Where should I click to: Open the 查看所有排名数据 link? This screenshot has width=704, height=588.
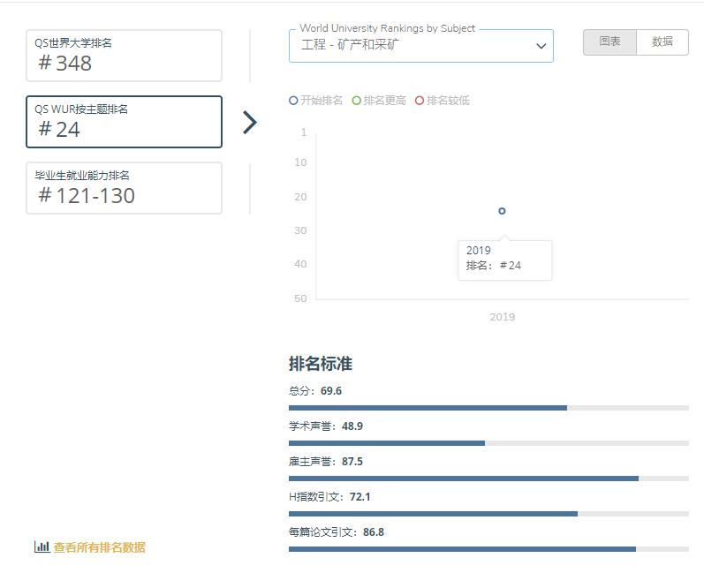(x=99, y=547)
